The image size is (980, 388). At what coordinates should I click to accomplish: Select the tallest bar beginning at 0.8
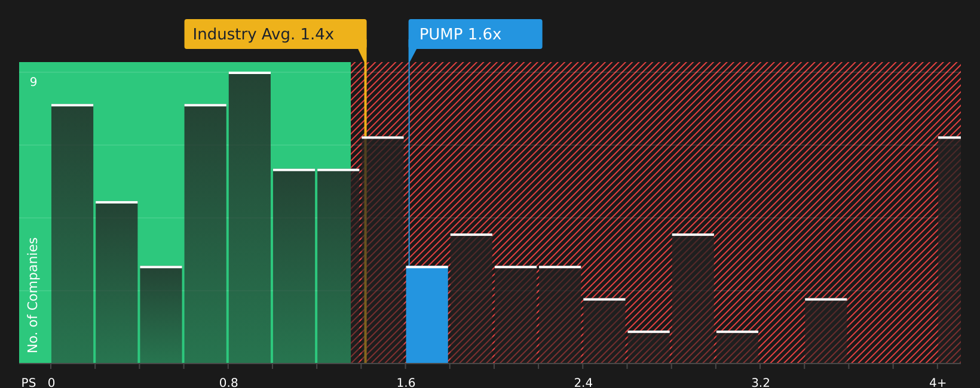250,218
